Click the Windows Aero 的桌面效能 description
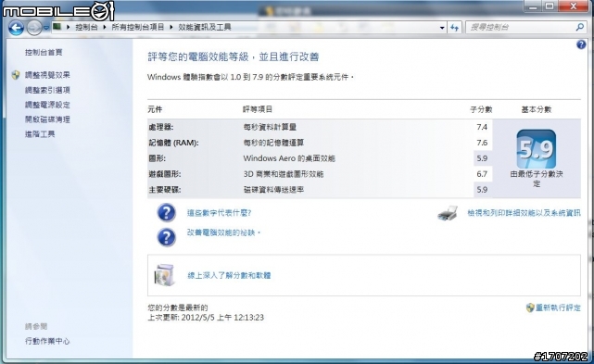 point(289,158)
